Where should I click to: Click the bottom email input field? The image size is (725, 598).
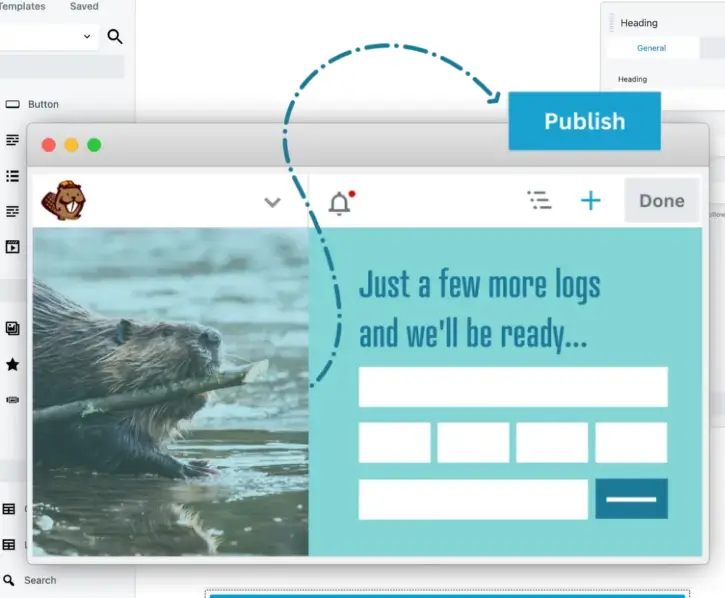pyautogui.click(x=473, y=499)
